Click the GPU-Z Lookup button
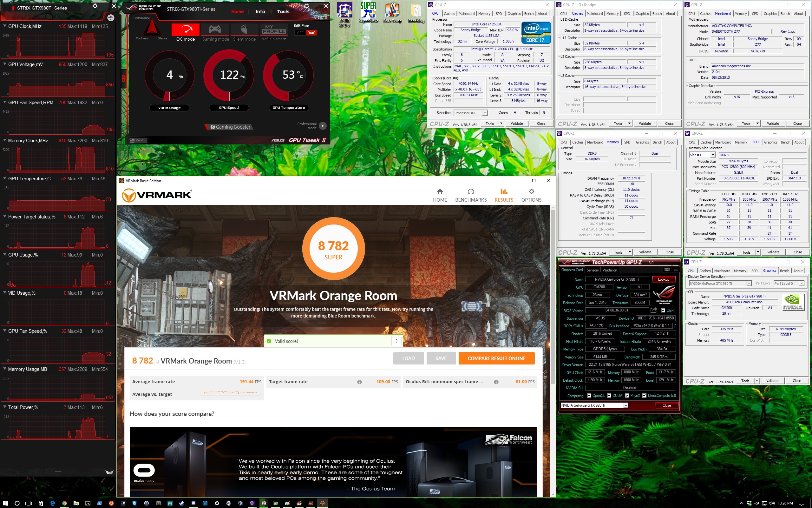The image size is (812, 508). (x=663, y=279)
